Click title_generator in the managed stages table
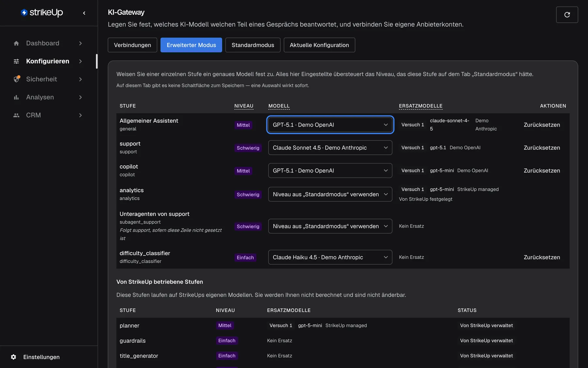The image size is (588, 368). 139,356
